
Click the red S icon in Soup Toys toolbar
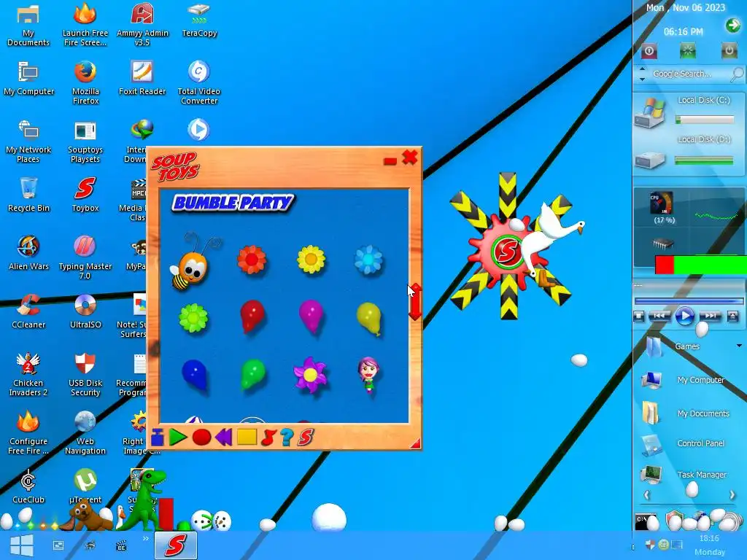point(306,437)
